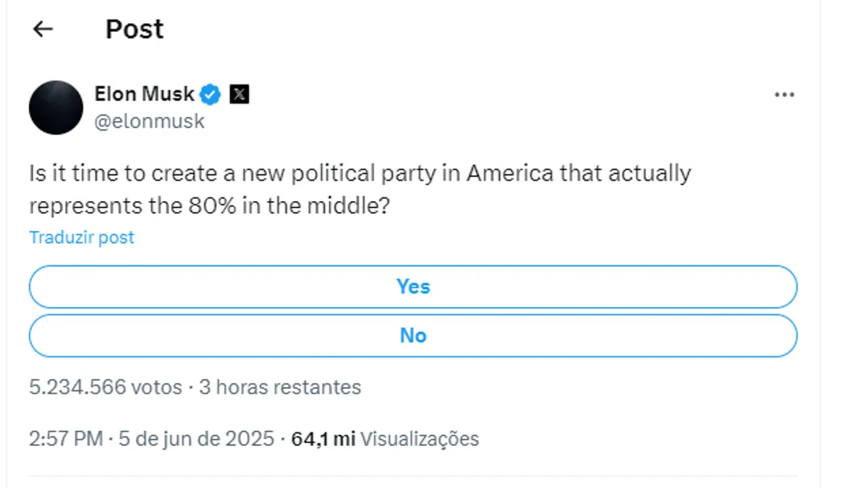Click the @elonmusk handle
868x488 pixels.
point(150,121)
